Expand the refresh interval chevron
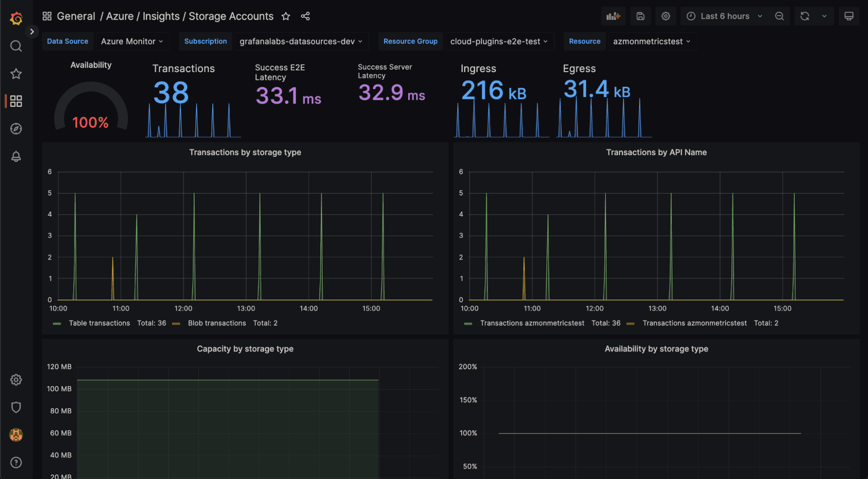Screen dimensions: 868x479 coord(824,16)
